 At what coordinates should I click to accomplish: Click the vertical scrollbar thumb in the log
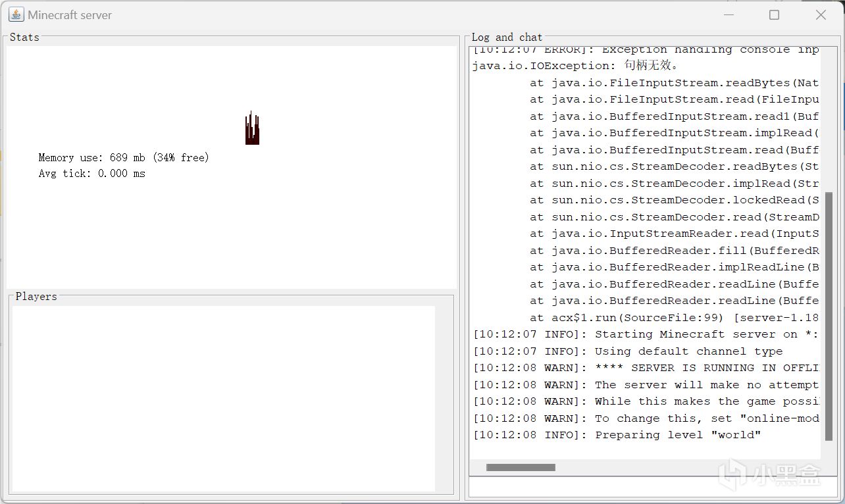(x=829, y=316)
